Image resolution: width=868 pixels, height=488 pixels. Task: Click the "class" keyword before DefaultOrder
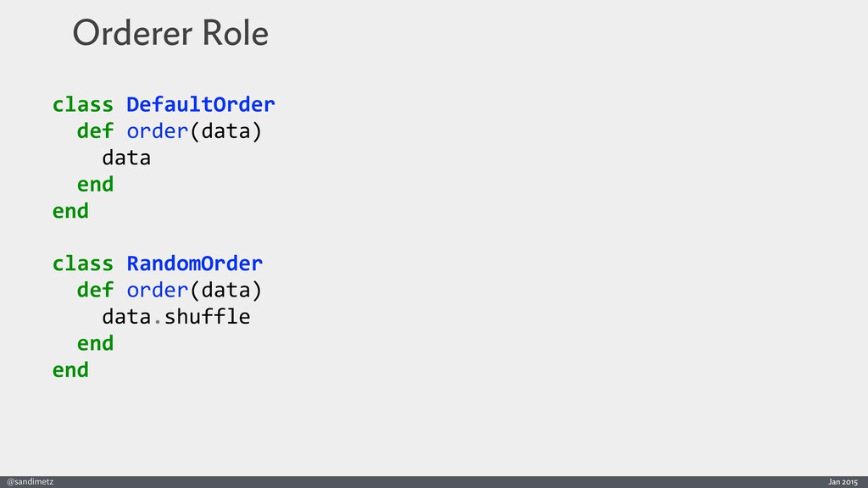(82, 105)
